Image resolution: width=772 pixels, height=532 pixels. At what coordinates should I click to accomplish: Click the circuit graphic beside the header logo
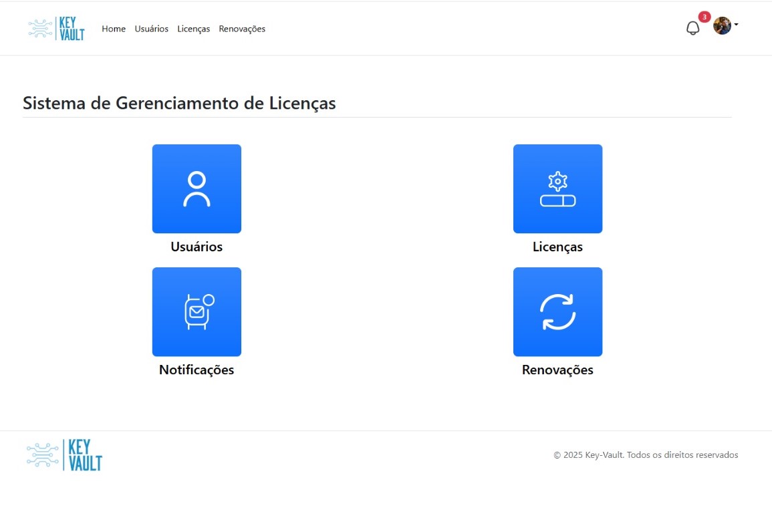click(40, 28)
